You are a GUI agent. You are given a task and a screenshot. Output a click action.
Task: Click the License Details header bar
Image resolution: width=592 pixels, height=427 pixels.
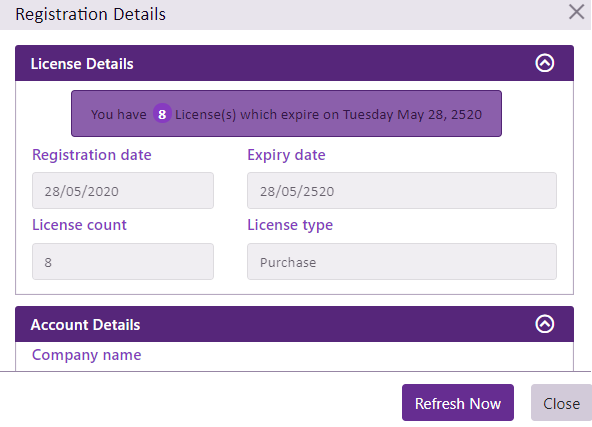click(294, 63)
